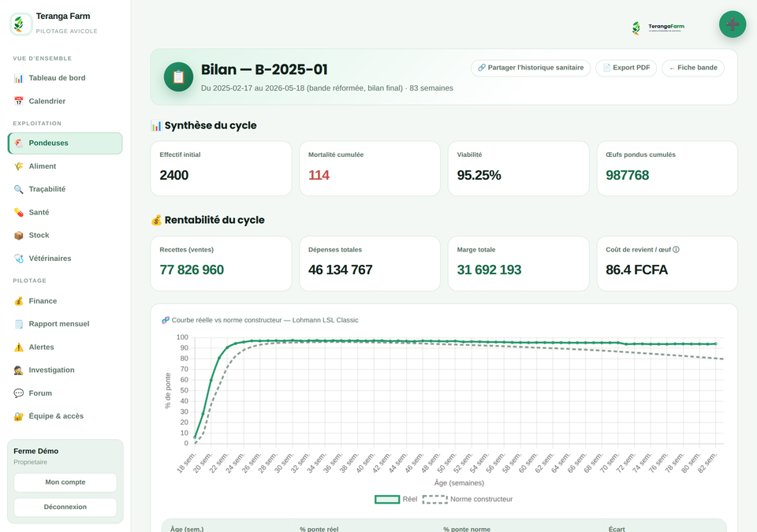The width and height of the screenshot is (757, 532).
Task: Open the Tableau de bord menu item
Action: pyautogui.click(x=65, y=78)
